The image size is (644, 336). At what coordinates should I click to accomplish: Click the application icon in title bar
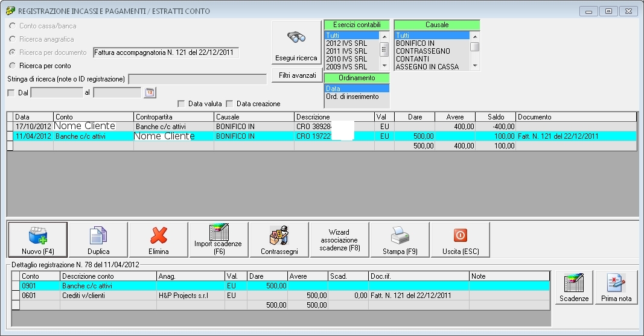pos(10,11)
